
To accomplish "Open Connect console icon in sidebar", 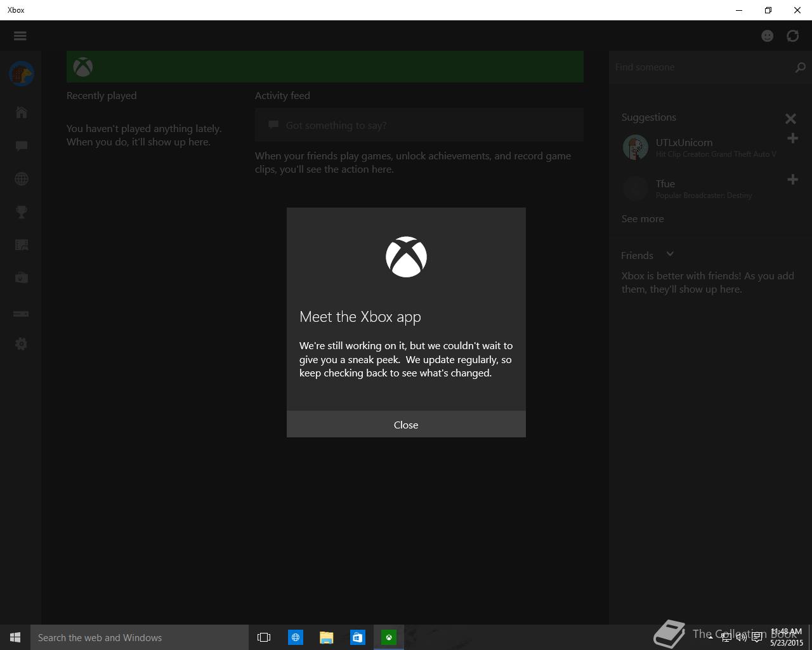I will (22, 314).
